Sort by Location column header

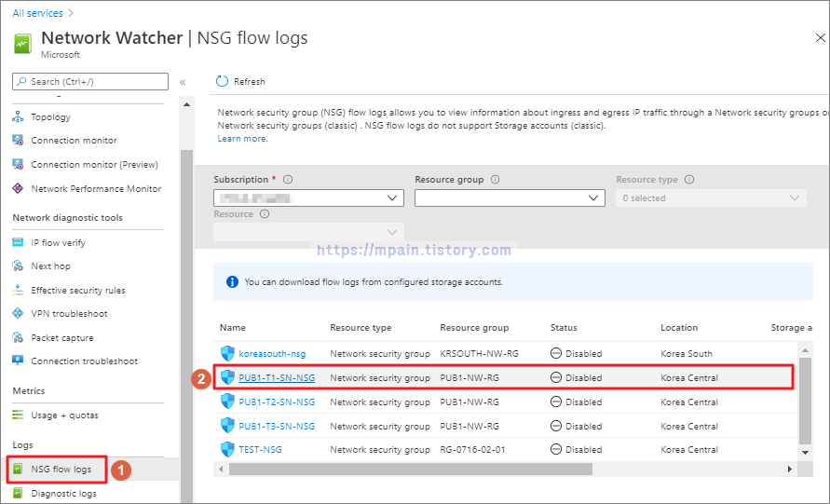point(679,328)
